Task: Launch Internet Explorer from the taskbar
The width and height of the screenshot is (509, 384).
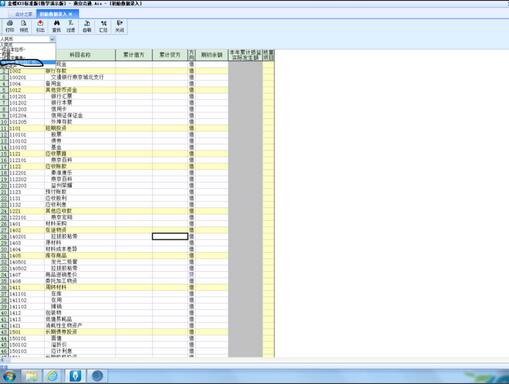Action: 52,376
